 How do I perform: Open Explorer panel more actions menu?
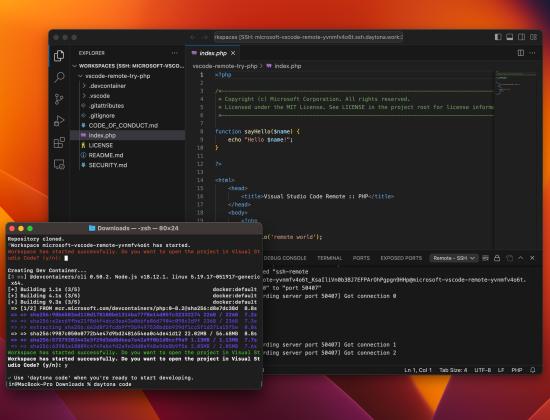[x=175, y=53]
